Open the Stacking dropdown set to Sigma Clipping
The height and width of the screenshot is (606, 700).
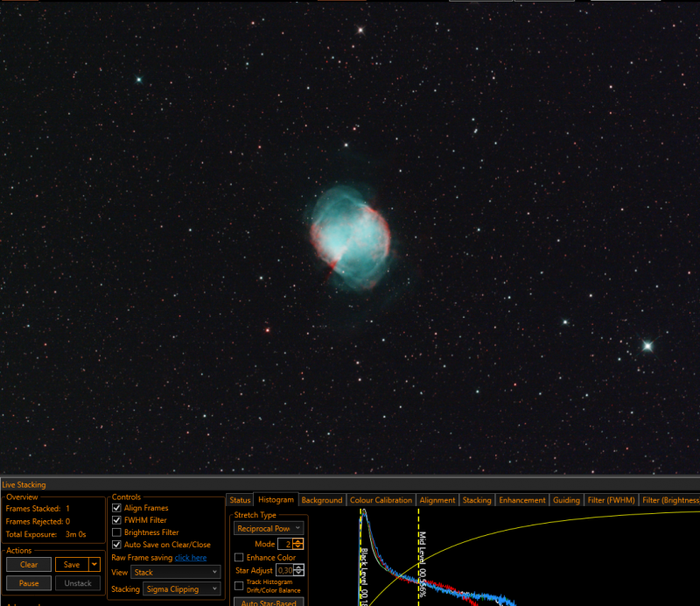point(182,589)
